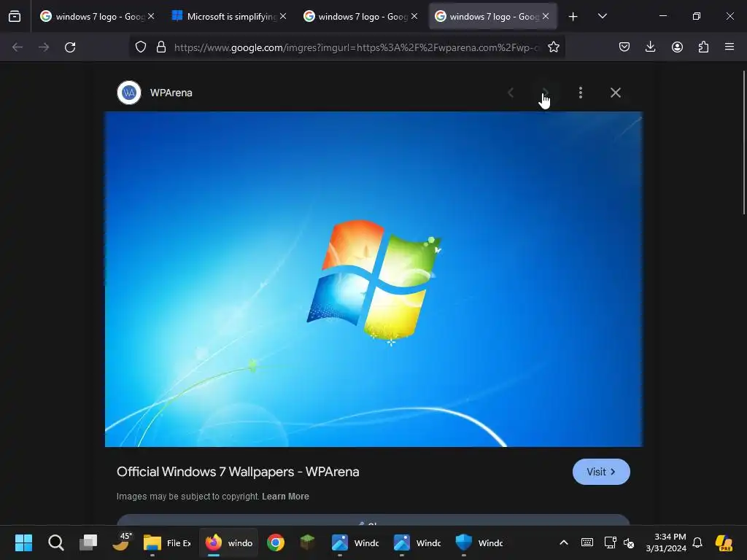Viewport: 747px width, 560px height.
Task: Select the active fourth 'windows 7 logo' tab
Action: (x=492, y=16)
